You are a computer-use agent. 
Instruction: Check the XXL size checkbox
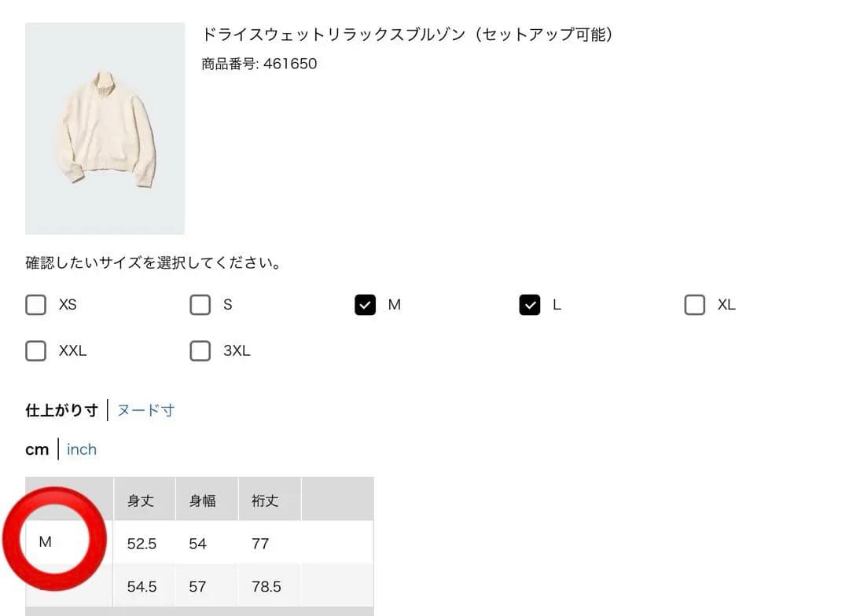tap(35, 350)
